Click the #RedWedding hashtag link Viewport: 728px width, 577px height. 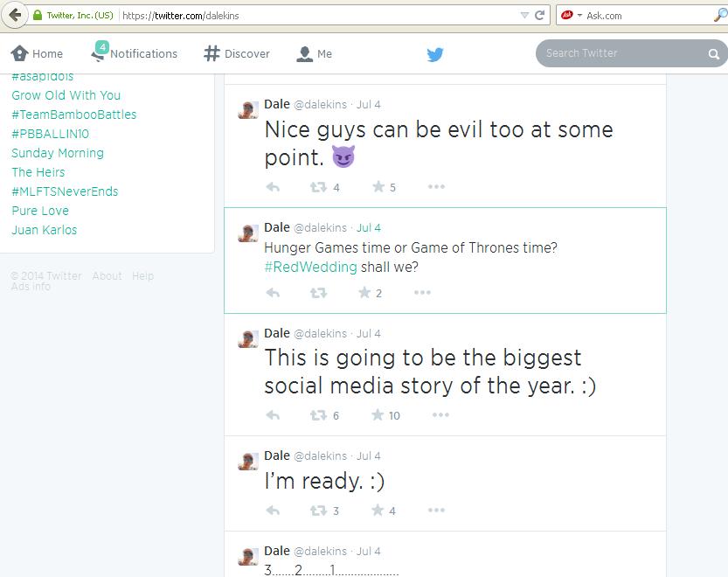point(310,268)
